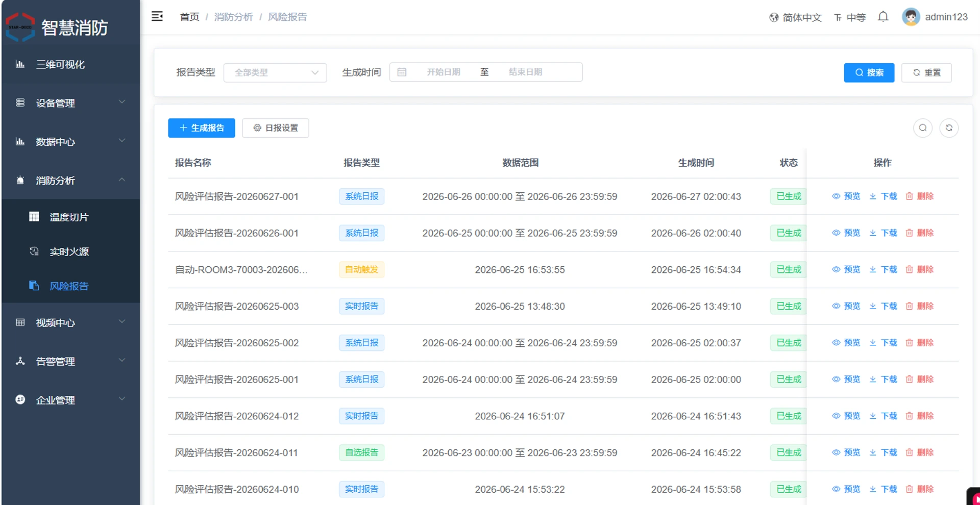Click 已生成 status for 风险评估报告-20260624-012
Image resolution: width=980 pixels, height=505 pixels.
point(789,416)
